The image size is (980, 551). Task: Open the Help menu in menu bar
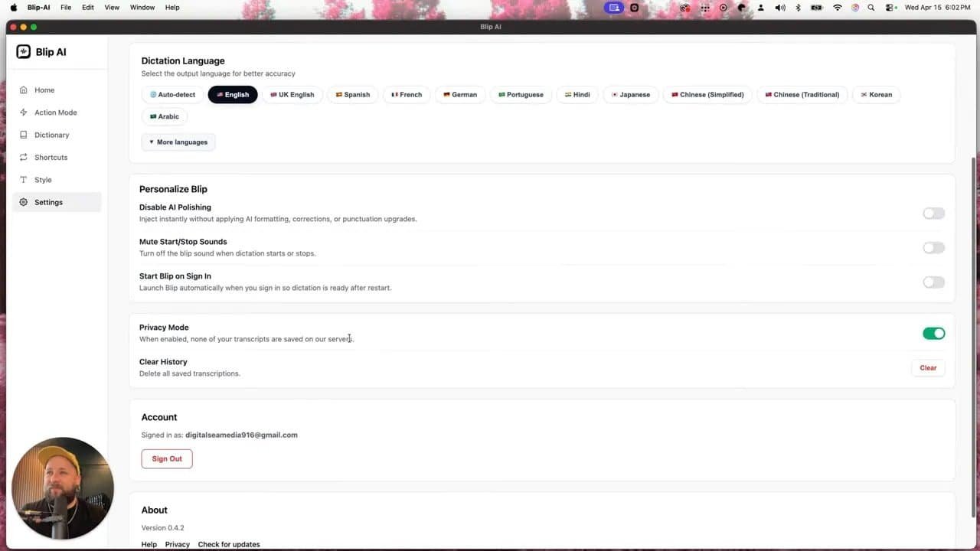(172, 7)
